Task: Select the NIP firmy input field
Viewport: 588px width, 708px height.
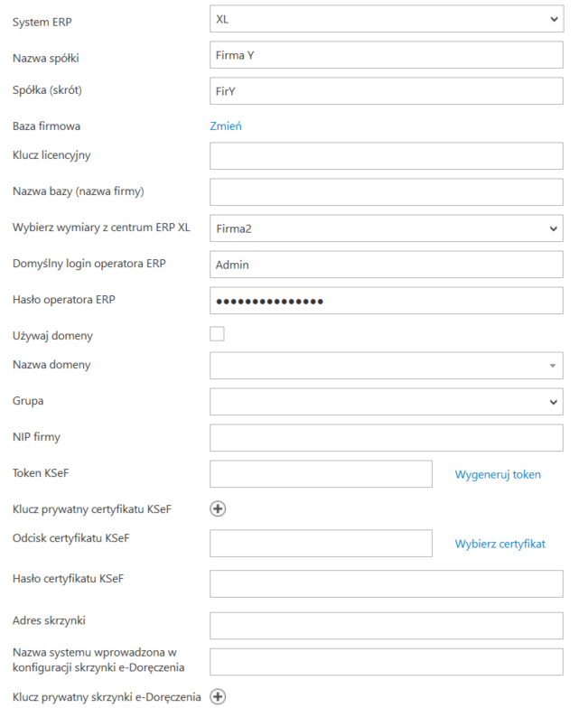Action: tap(386, 438)
